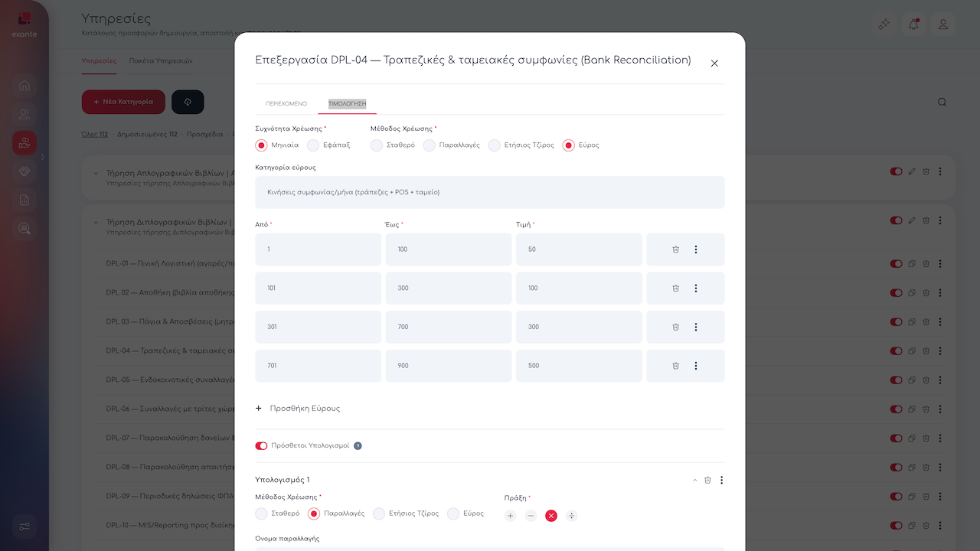Click the Κατηγορία εύρους input field

tap(489, 192)
